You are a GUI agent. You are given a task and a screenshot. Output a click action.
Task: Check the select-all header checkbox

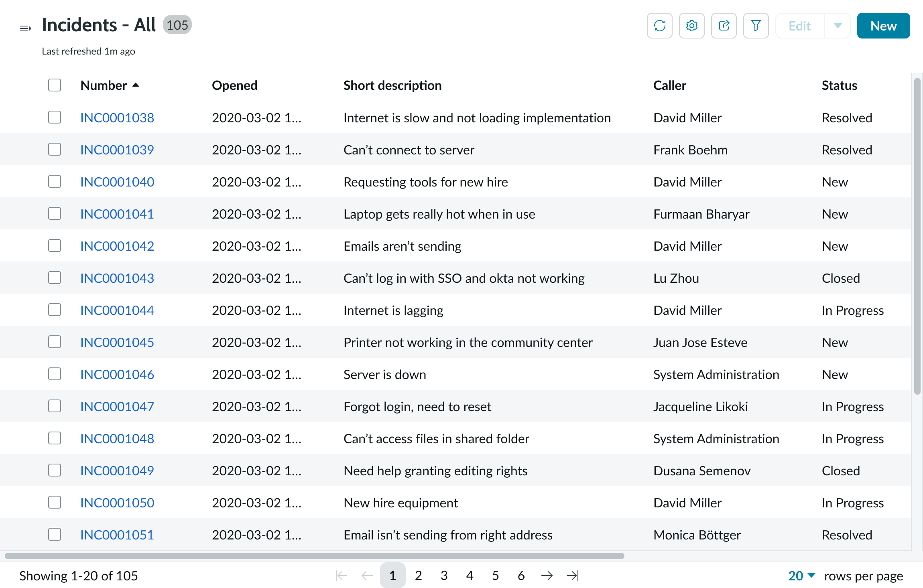[55, 85]
